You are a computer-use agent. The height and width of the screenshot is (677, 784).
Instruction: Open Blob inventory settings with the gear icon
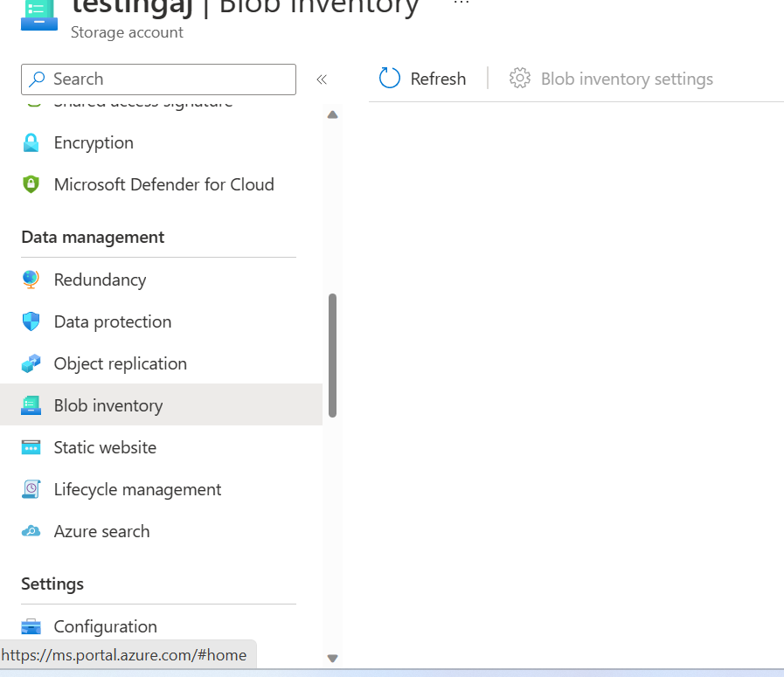(x=610, y=79)
